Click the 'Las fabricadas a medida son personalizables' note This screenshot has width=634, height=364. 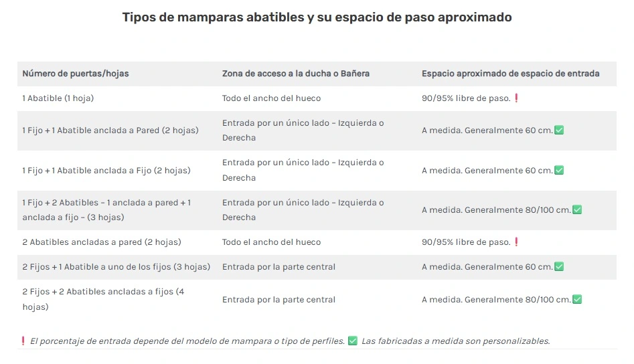tap(455, 341)
